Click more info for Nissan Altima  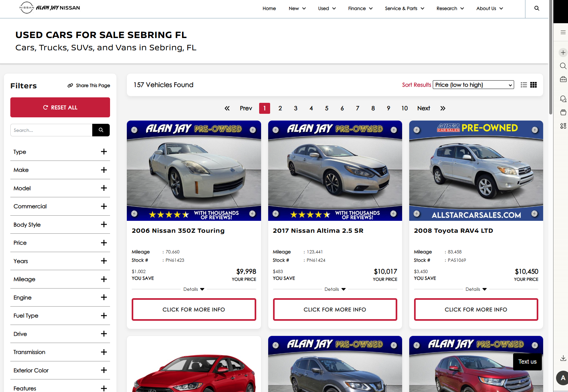[335, 309]
